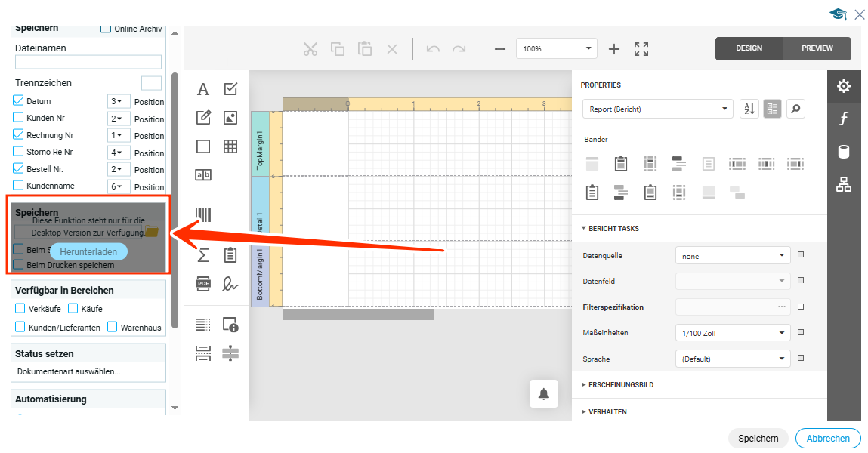
Task: Click the Speichern button at bottom
Action: (x=758, y=439)
